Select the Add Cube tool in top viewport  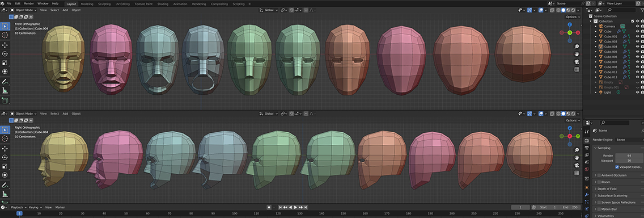5,100
